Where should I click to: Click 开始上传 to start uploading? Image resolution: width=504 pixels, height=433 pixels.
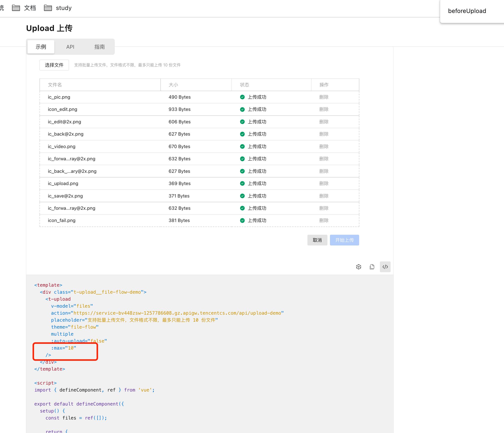pos(344,240)
